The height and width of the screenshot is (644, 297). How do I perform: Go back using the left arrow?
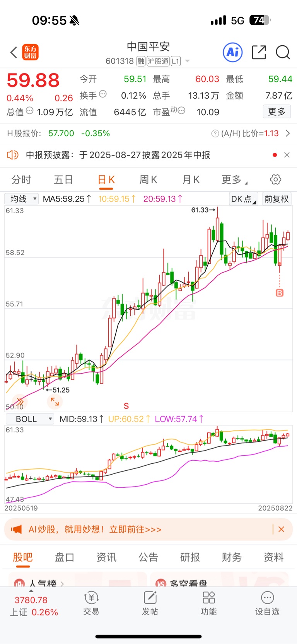[14, 52]
